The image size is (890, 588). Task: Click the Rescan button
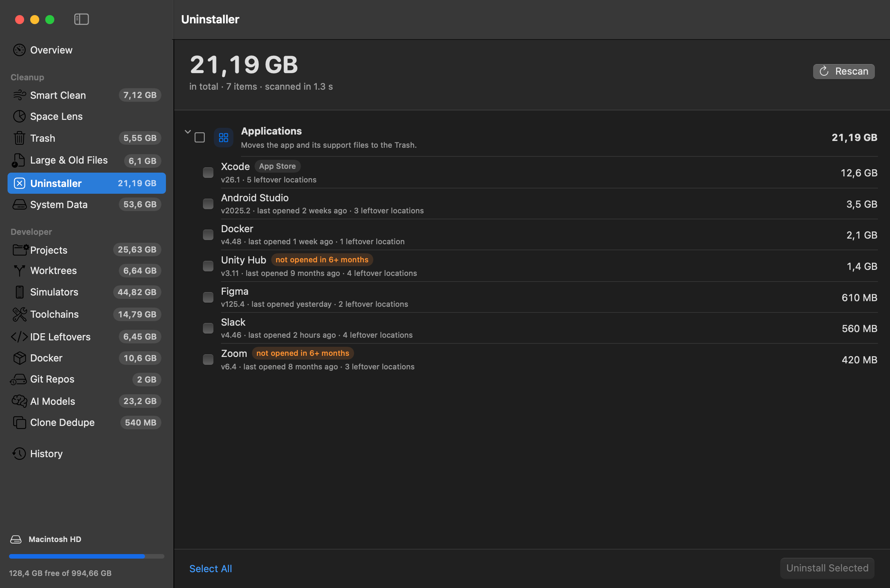(x=844, y=71)
